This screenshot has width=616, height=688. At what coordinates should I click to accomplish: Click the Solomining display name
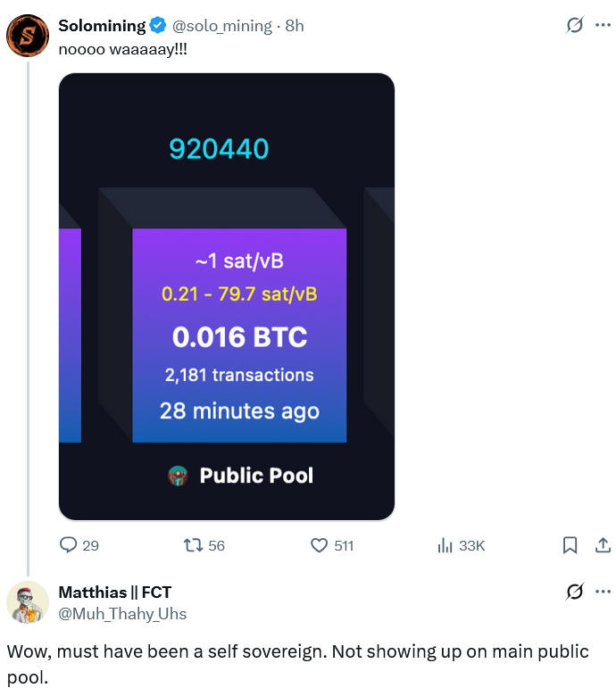pos(102,26)
